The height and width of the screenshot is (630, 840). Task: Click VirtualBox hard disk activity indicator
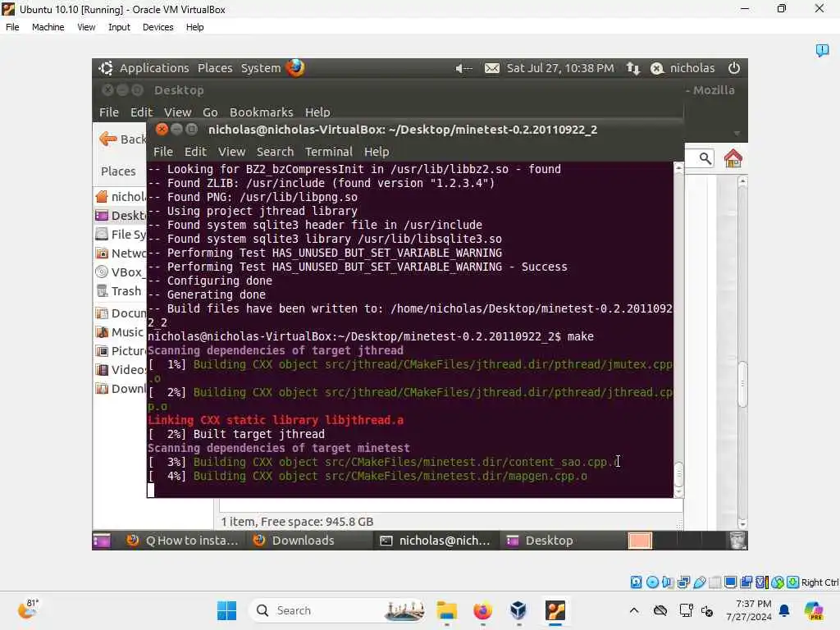pyautogui.click(x=636, y=582)
